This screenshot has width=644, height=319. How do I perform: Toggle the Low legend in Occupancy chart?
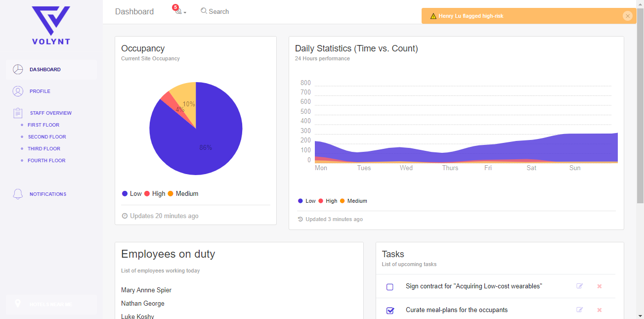click(132, 194)
